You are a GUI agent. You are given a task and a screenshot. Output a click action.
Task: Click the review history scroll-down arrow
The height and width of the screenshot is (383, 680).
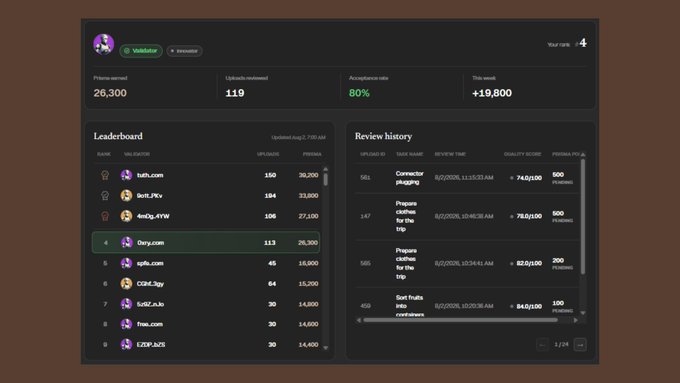[583, 313]
